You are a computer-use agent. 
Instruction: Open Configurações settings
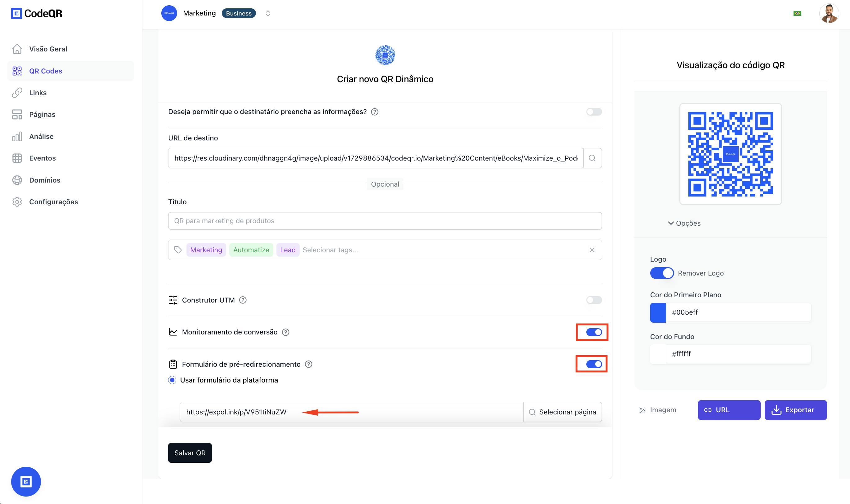pos(70,202)
